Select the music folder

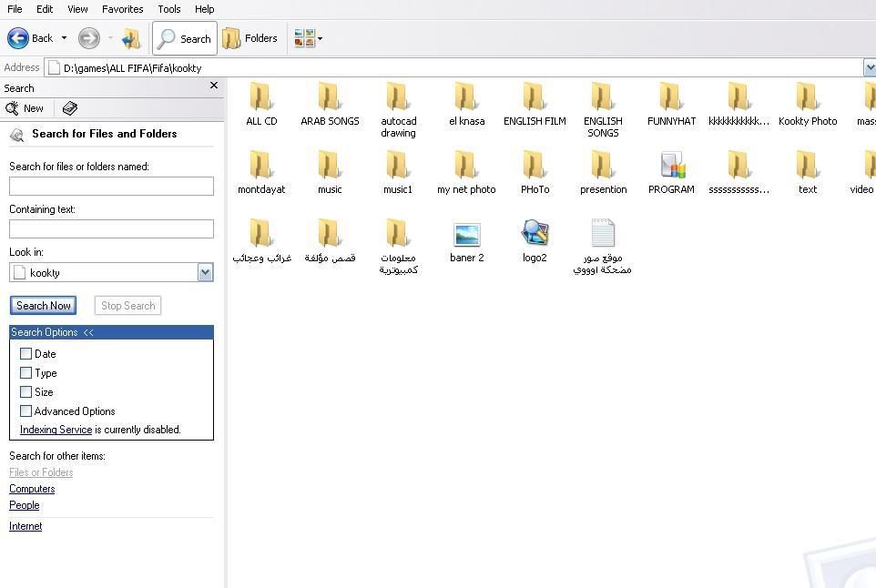point(330,173)
